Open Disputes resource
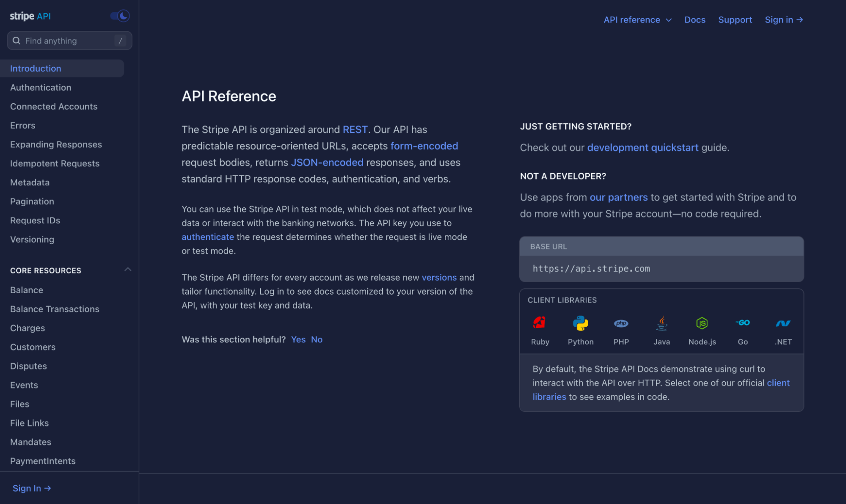This screenshot has height=504, width=846. tap(28, 366)
